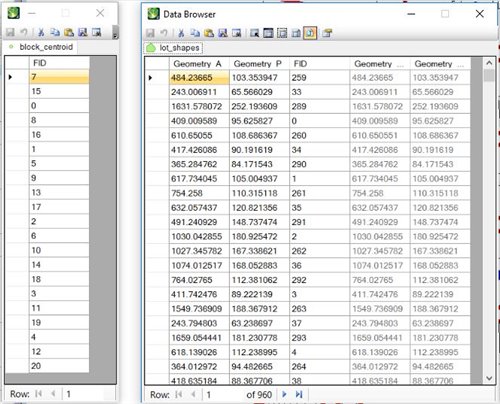Select the lot_shapes tab
The width and height of the screenshot is (500, 404).
pyautogui.click(x=173, y=48)
